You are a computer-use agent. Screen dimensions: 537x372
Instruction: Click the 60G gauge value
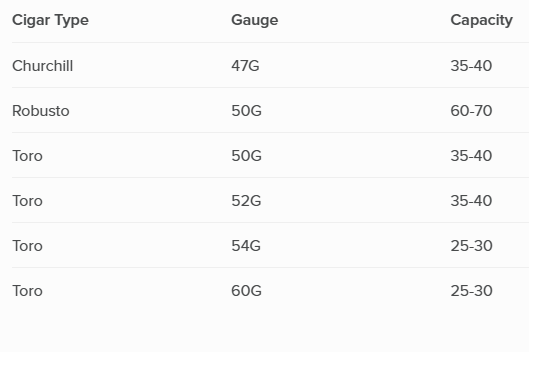[x=246, y=291]
